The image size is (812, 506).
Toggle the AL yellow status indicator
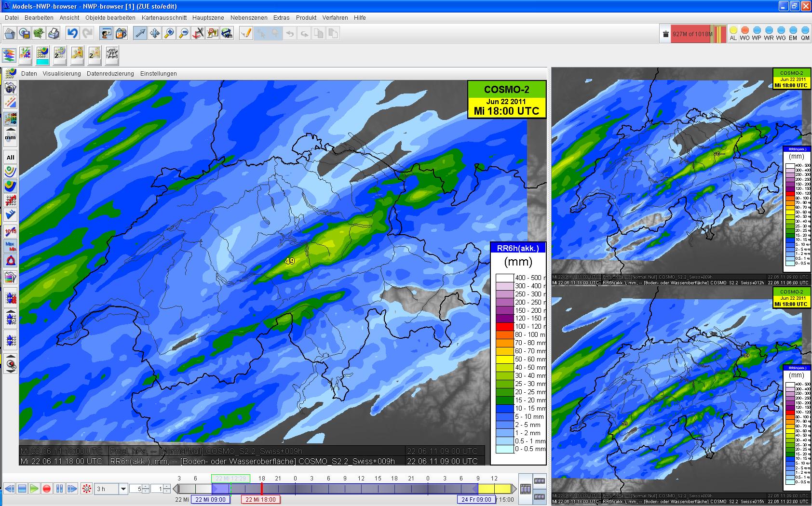click(x=733, y=31)
